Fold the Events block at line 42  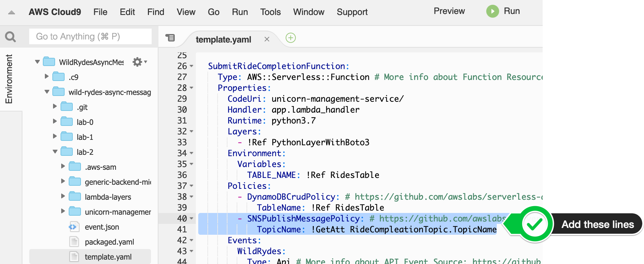[191, 241]
